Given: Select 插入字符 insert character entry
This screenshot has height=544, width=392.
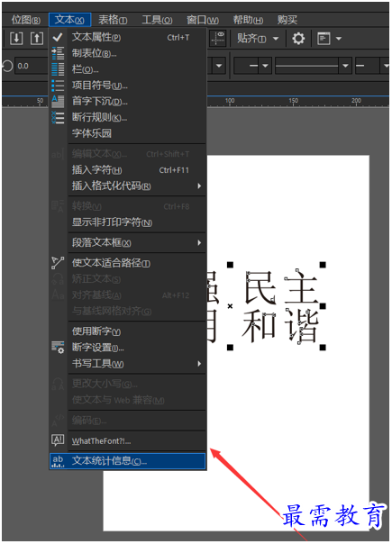Looking at the screenshot, I should pyautogui.click(x=128, y=170).
